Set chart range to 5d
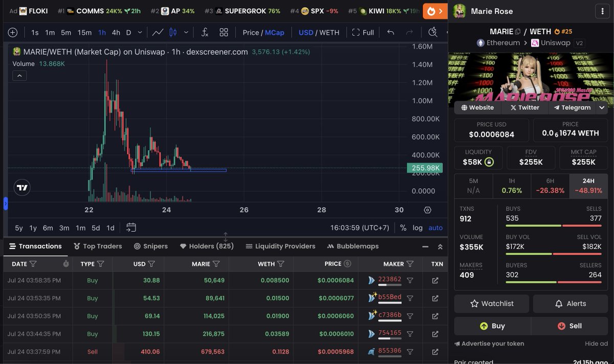This screenshot has height=364, width=614. [96, 228]
